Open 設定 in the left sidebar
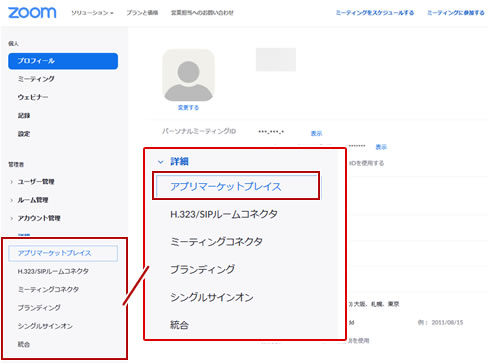488x363 pixels. tap(24, 134)
